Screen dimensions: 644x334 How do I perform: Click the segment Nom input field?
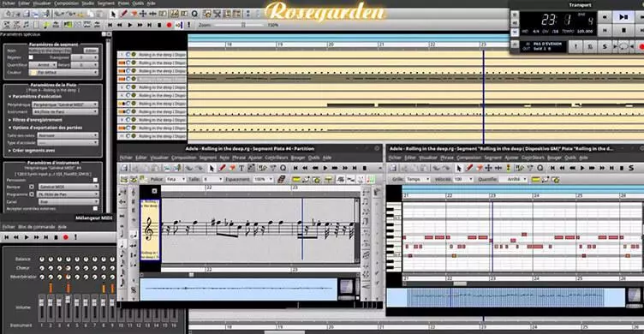51,51
